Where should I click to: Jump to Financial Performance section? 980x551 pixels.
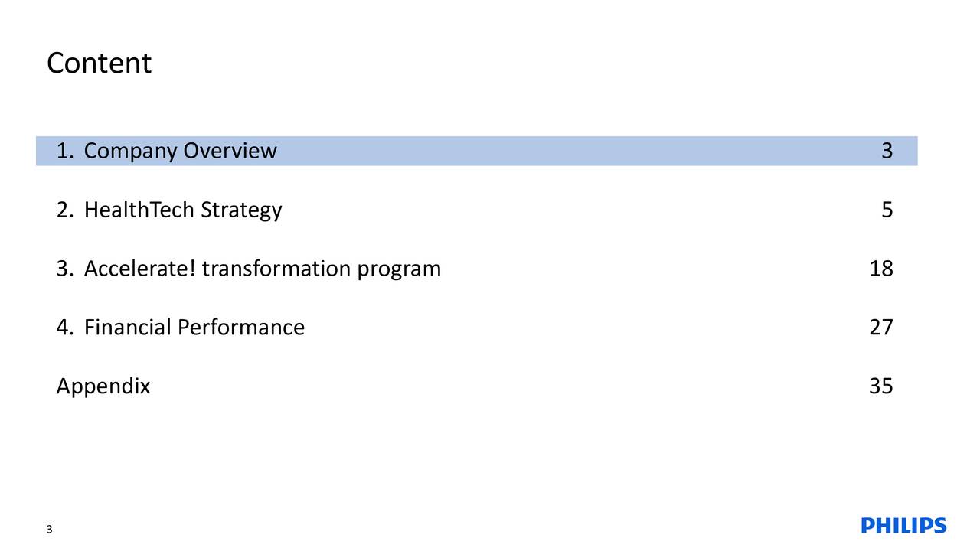click(194, 328)
